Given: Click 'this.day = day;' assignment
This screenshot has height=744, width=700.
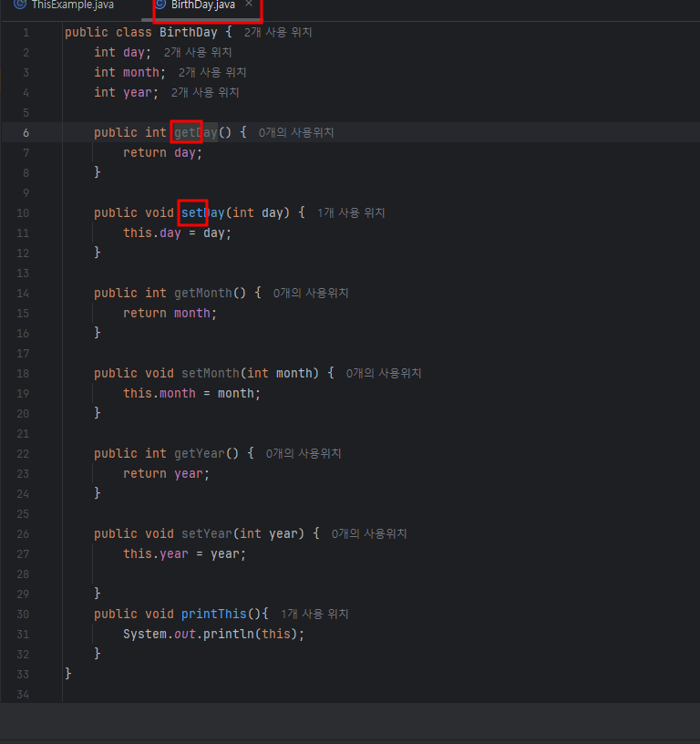Looking at the screenshot, I should tap(178, 232).
